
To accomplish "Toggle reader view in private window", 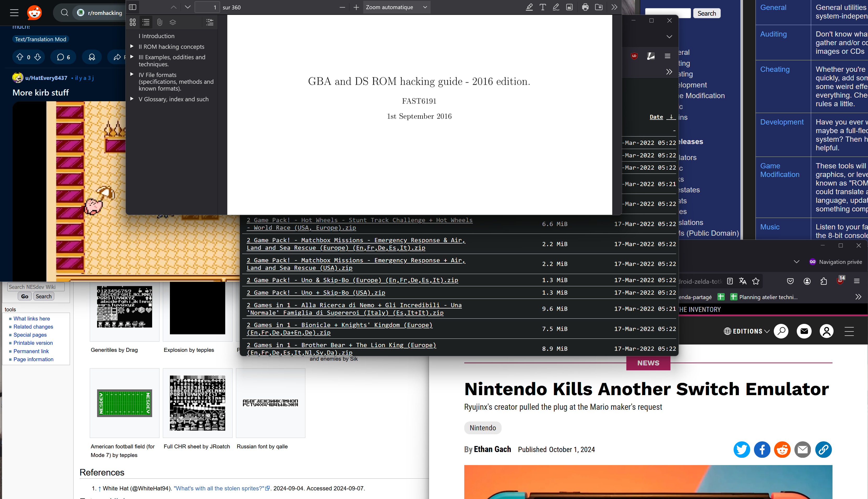I will coord(730,281).
